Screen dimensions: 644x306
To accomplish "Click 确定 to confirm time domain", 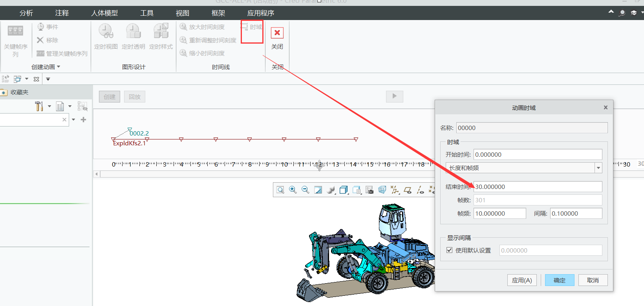I will 560,280.
